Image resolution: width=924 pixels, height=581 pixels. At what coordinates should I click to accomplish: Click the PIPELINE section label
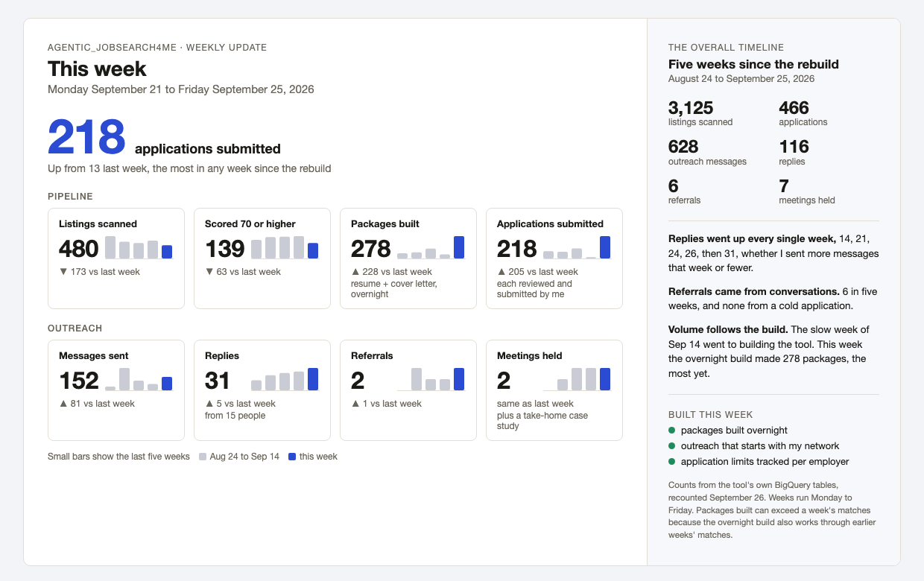click(70, 197)
